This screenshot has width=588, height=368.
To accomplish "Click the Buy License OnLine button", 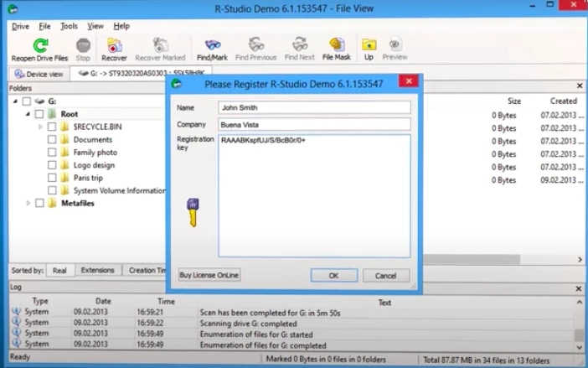I will 209,275.
